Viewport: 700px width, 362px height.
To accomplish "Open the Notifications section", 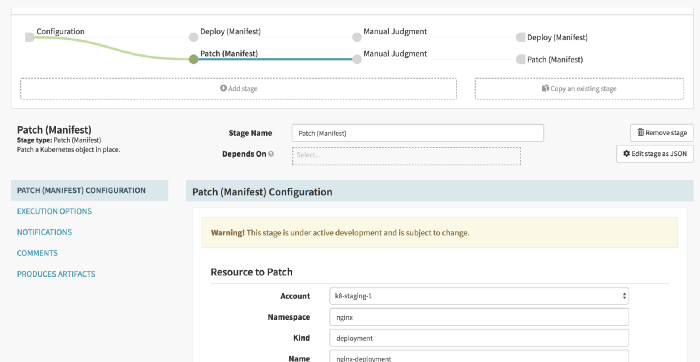I will click(x=44, y=232).
